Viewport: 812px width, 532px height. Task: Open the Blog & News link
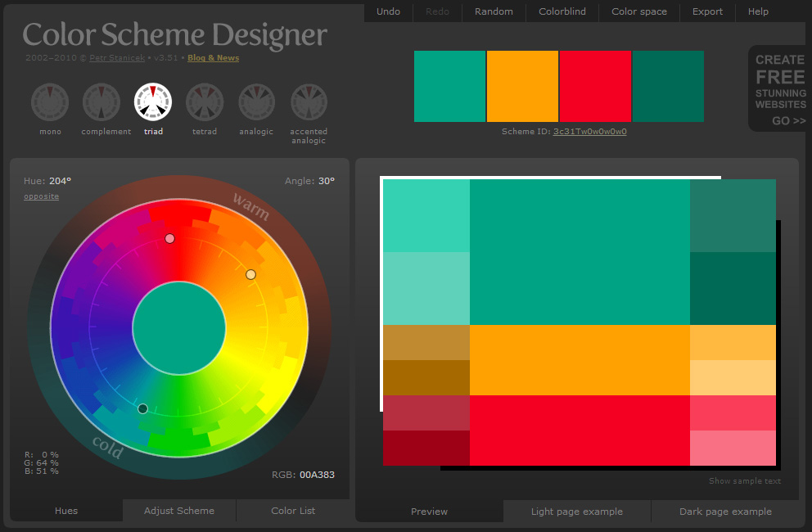tap(214, 58)
